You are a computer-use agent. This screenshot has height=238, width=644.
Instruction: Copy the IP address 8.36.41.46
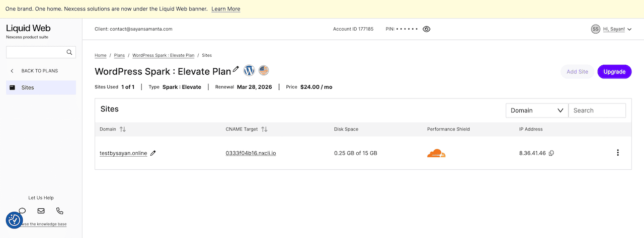pos(551,153)
